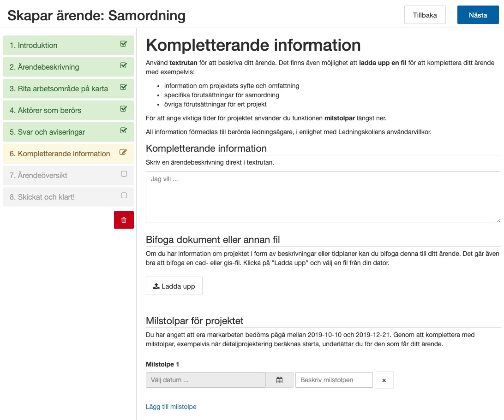Remove Milstolpe 1 using the × button

click(x=384, y=379)
